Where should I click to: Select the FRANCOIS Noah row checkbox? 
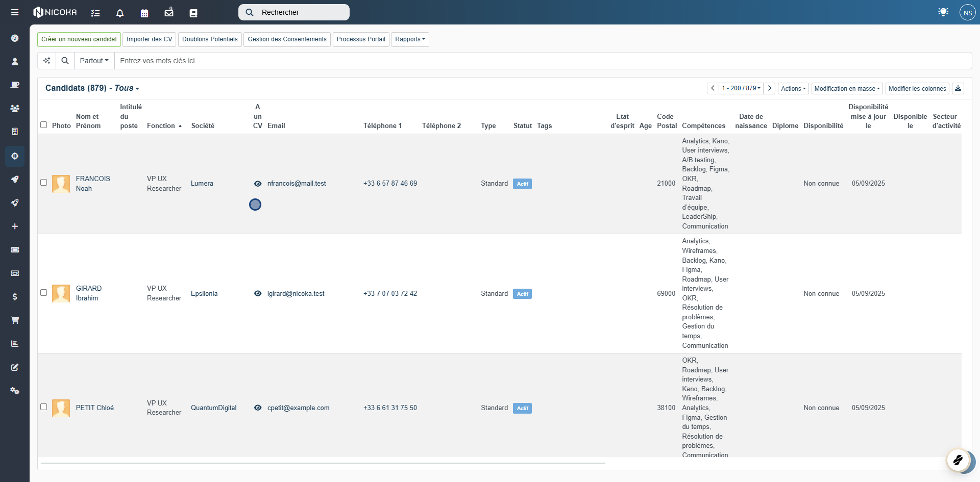coord(44,183)
